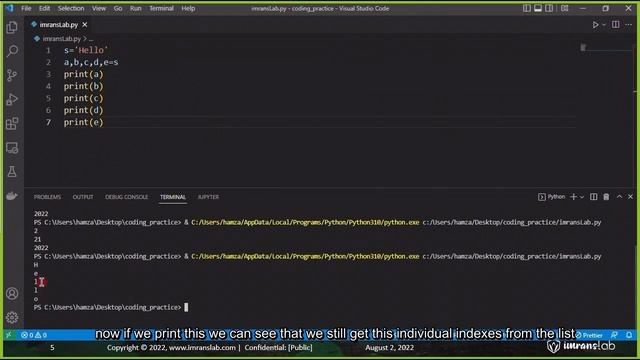Open the Testing flask view
640x360 pixels.
(12, 172)
